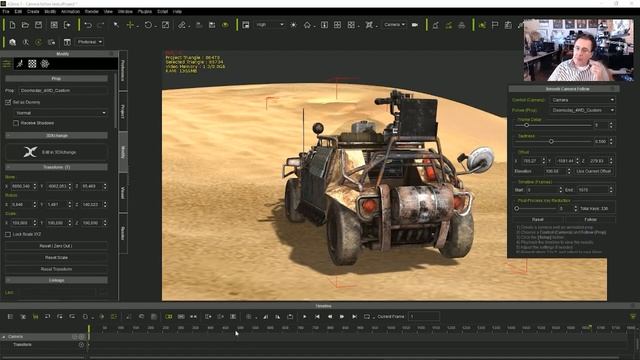Open the Animation menu
Screen dimensions: 640x360
pyautogui.click(x=70, y=11)
